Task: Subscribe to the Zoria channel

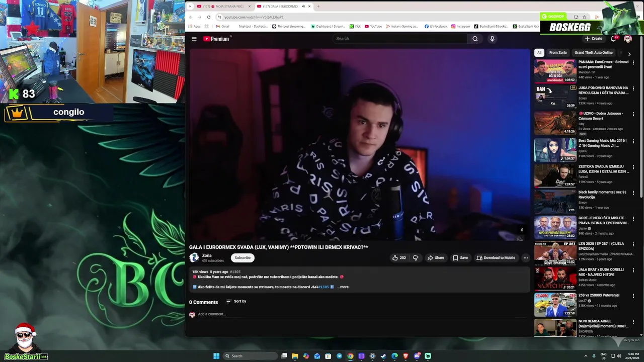Action: pos(243,258)
